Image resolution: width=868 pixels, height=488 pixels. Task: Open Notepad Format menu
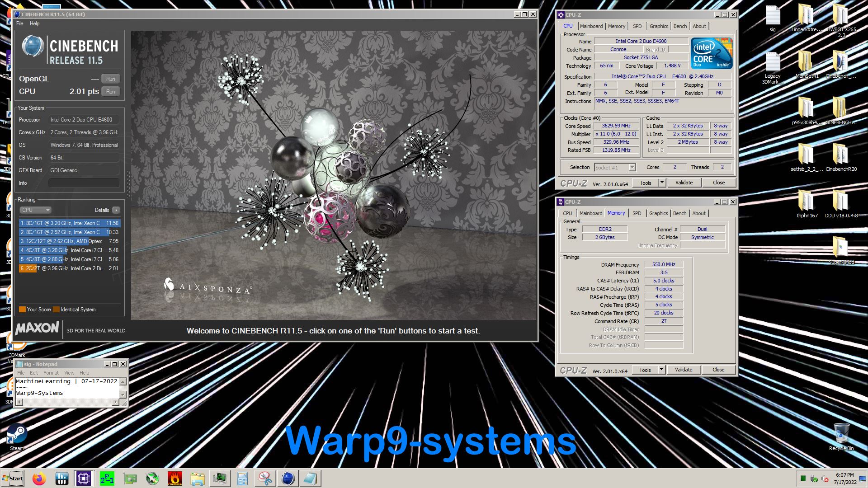click(51, 373)
